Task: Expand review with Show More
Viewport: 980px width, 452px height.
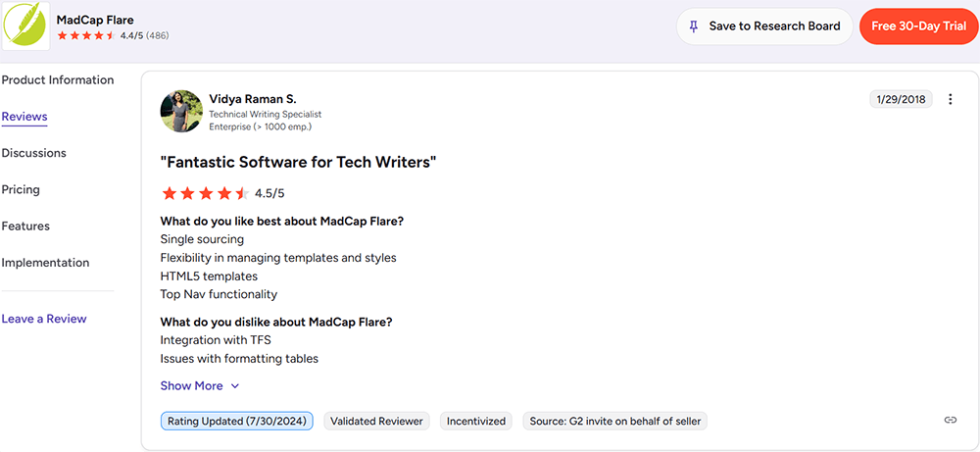Action: tap(200, 385)
